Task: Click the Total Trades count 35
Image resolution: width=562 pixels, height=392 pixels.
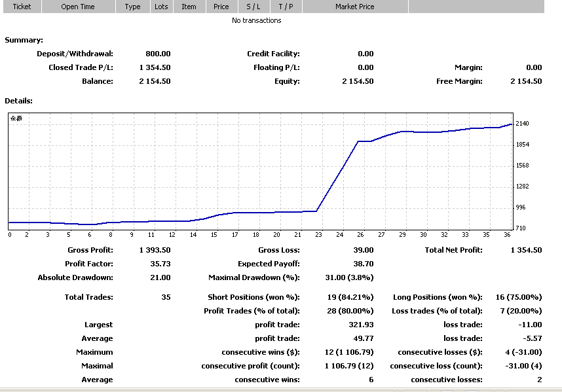Action: coord(165,297)
